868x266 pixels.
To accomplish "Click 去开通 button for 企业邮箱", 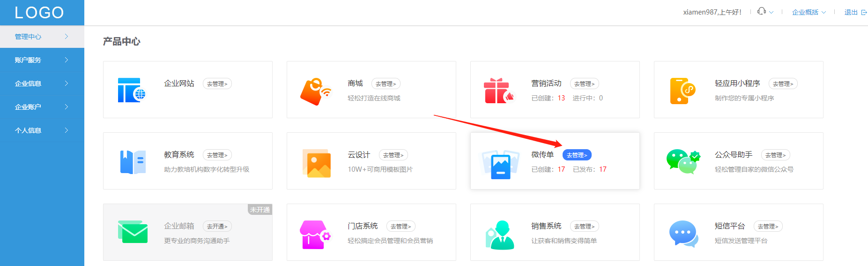I will pyautogui.click(x=217, y=227).
